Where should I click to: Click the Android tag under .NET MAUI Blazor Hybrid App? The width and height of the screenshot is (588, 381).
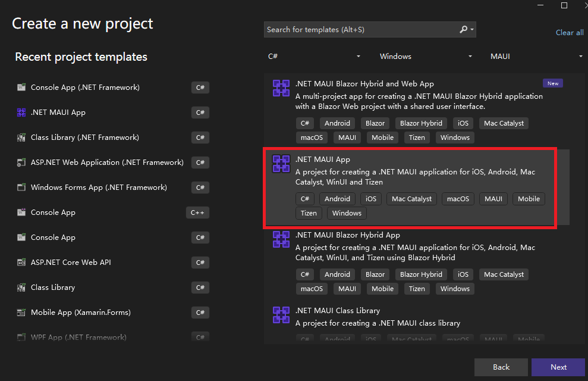[337, 274]
